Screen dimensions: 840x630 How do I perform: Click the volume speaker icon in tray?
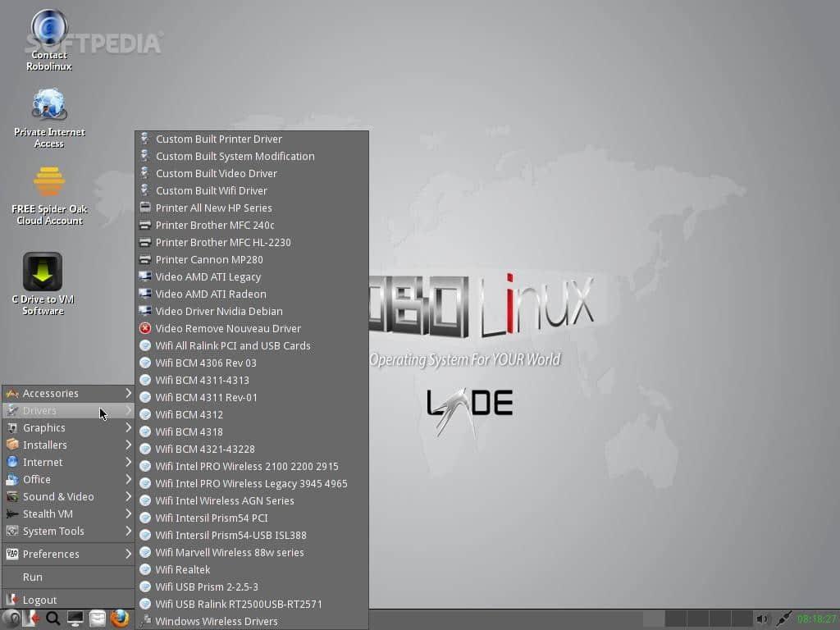pyautogui.click(x=762, y=619)
